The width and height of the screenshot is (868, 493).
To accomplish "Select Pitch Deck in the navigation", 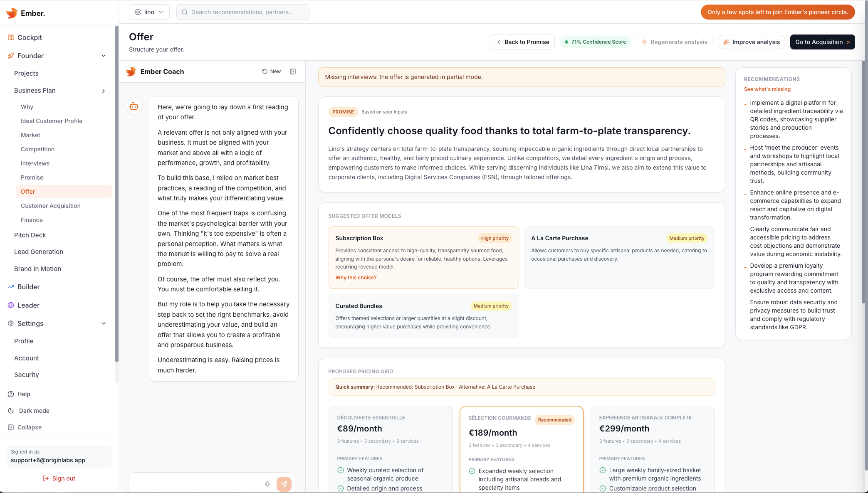I will 30,235.
